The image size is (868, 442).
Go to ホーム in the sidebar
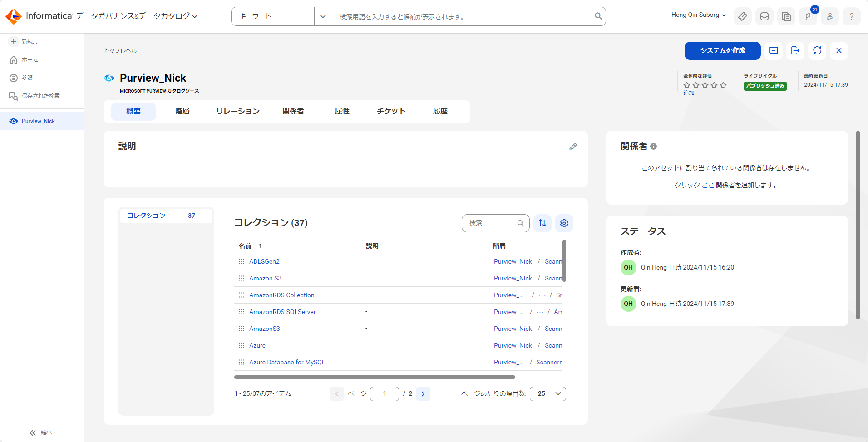click(30, 60)
